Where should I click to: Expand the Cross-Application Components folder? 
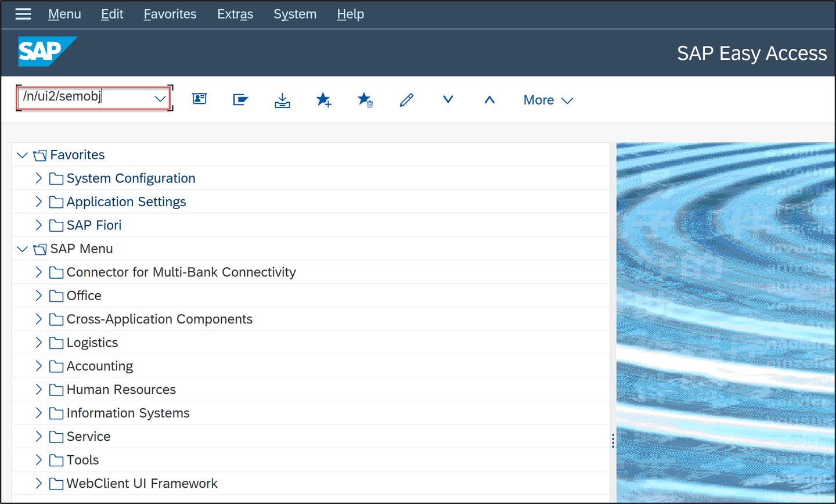pos(38,319)
